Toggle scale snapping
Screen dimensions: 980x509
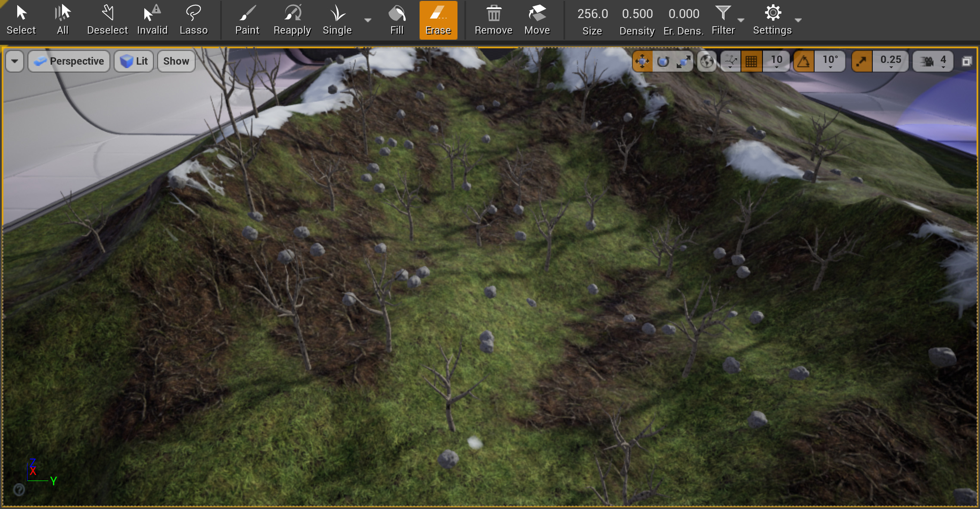(x=862, y=61)
